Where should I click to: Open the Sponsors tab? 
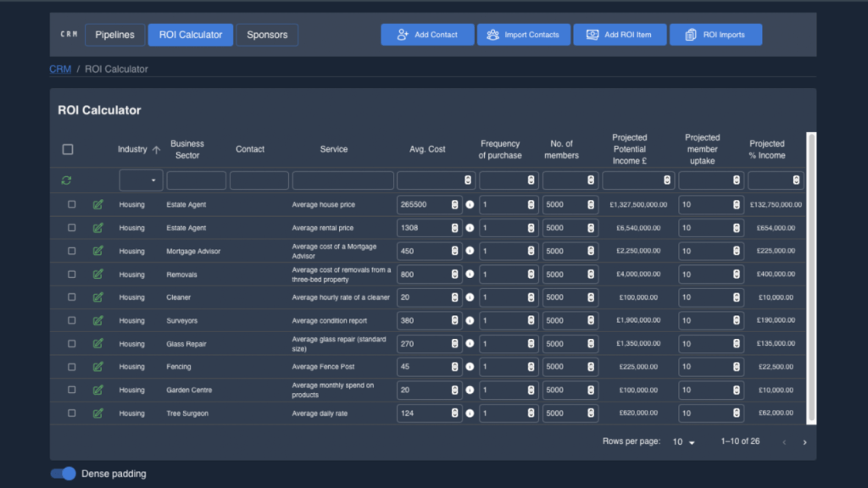click(x=267, y=35)
